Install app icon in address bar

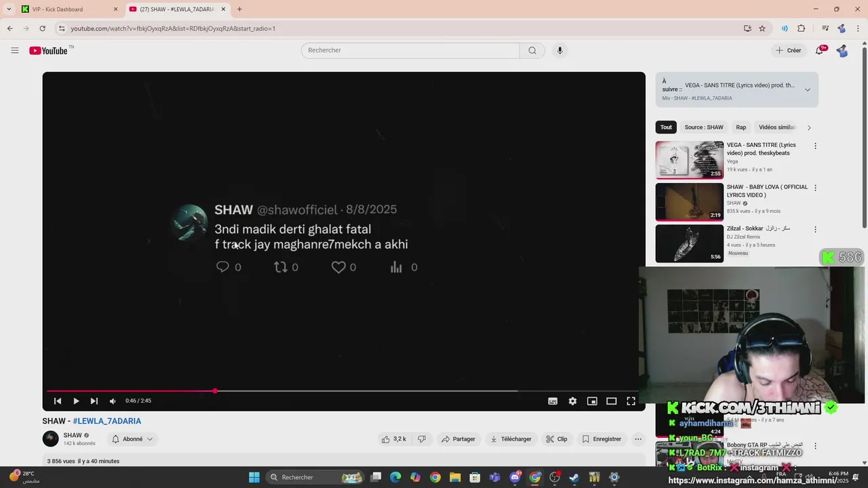point(747,28)
